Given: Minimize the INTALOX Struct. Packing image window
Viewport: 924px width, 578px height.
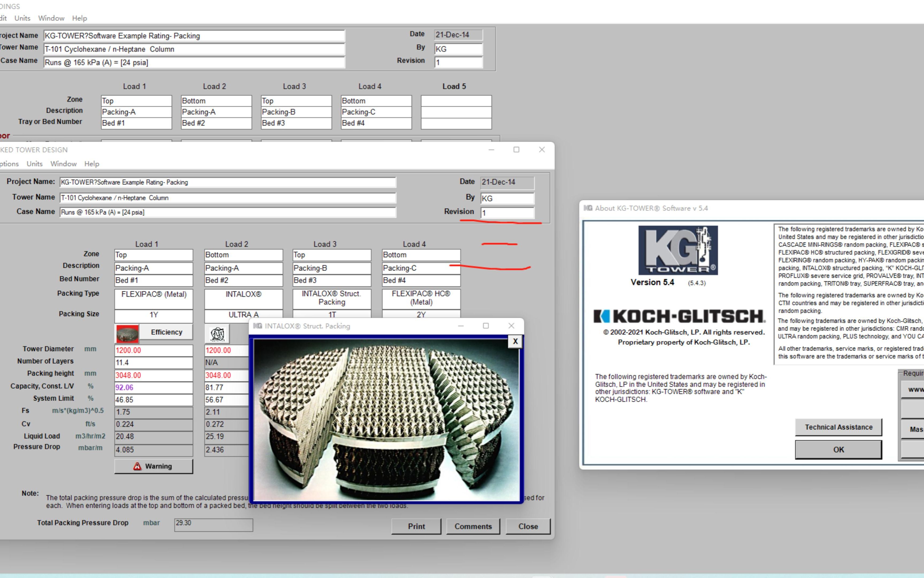Looking at the screenshot, I should [461, 326].
